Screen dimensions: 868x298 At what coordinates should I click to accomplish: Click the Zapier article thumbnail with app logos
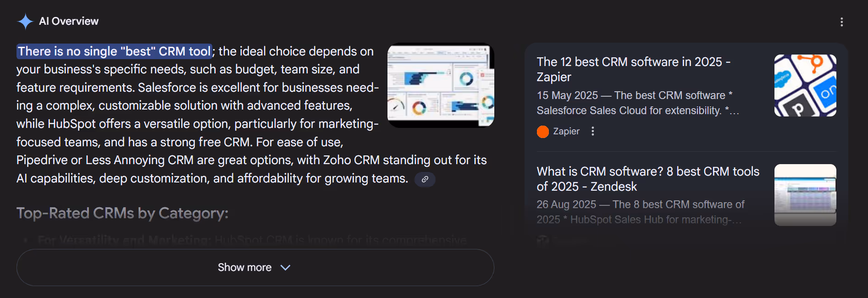tap(805, 85)
